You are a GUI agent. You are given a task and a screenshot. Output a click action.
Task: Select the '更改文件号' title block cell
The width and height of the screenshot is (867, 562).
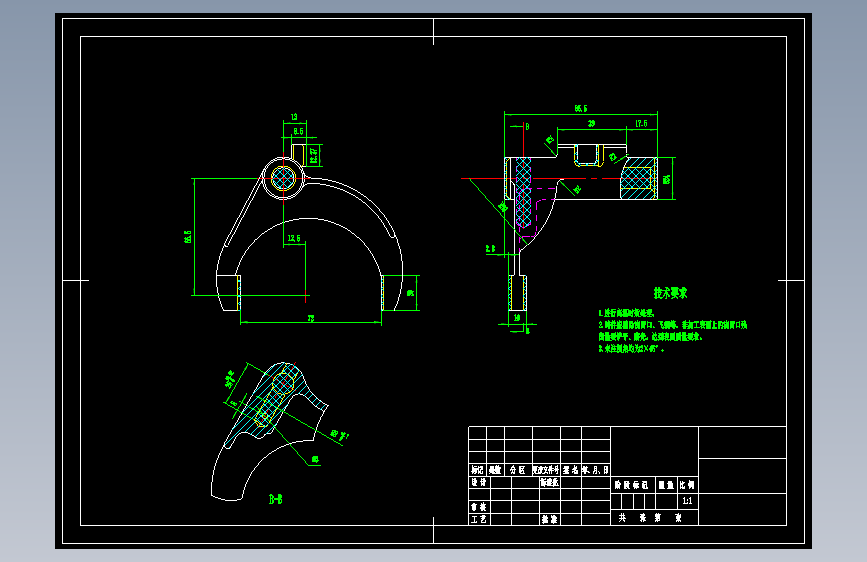pos(546,470)
